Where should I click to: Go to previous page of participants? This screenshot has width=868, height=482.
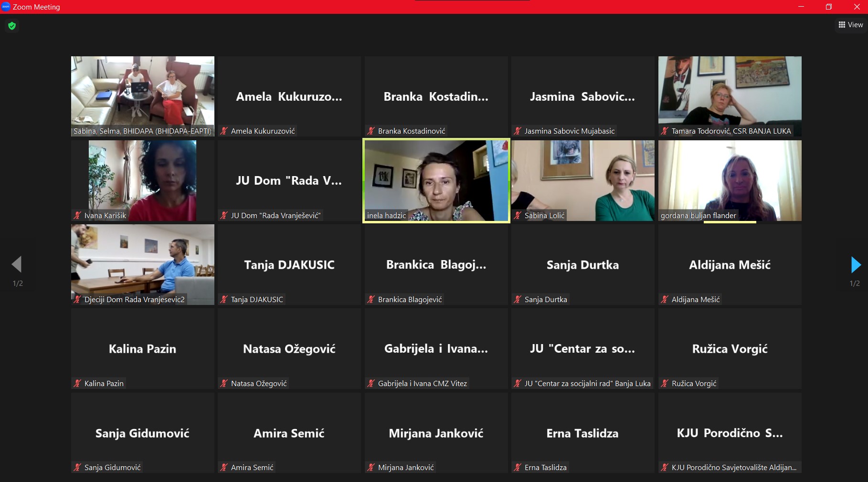click(17, 264)
